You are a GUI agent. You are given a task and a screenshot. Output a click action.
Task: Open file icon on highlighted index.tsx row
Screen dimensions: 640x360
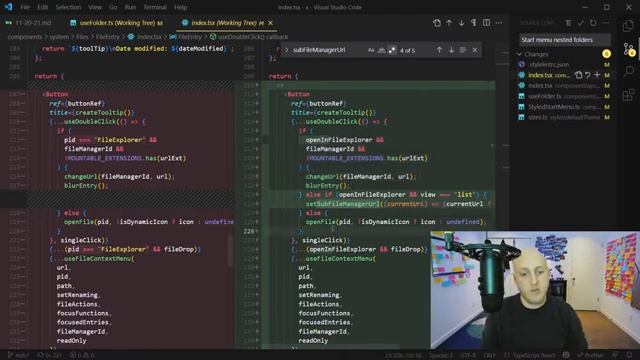coord(578,75)
